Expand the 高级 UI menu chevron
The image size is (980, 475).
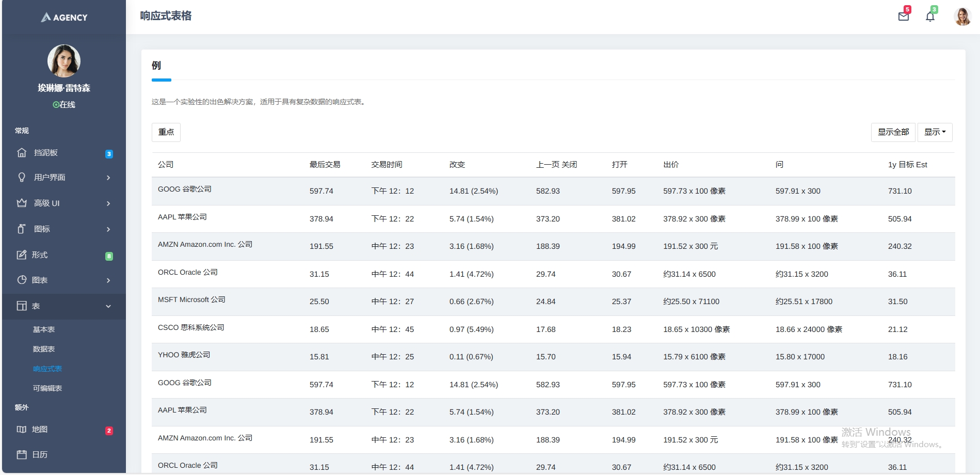[108, 203]
